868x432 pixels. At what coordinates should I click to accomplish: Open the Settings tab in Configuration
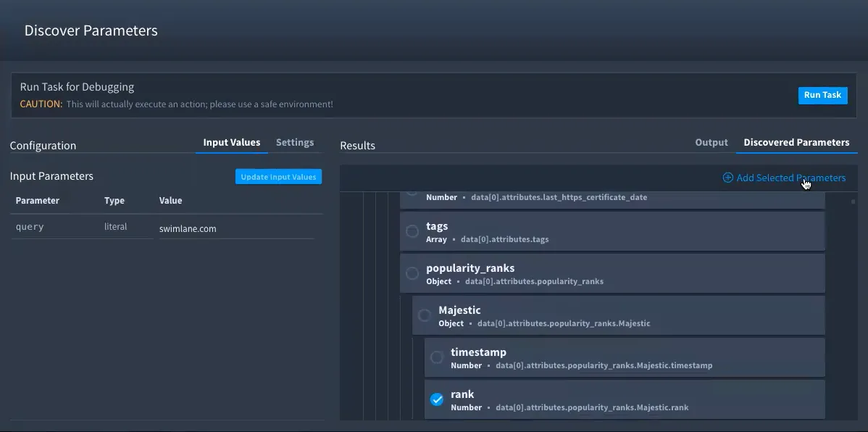(x=294, y=142)
